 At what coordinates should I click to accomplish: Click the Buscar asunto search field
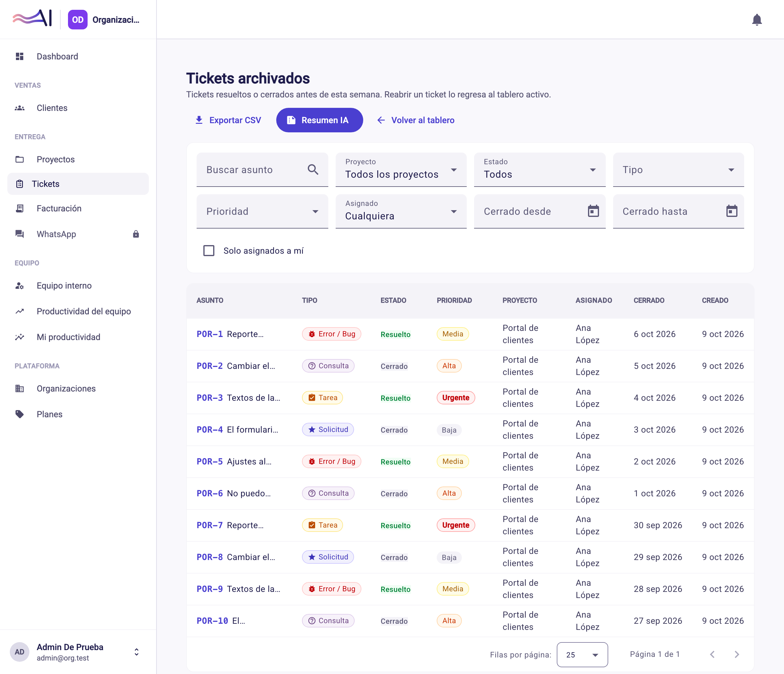[x=262, y=169]
